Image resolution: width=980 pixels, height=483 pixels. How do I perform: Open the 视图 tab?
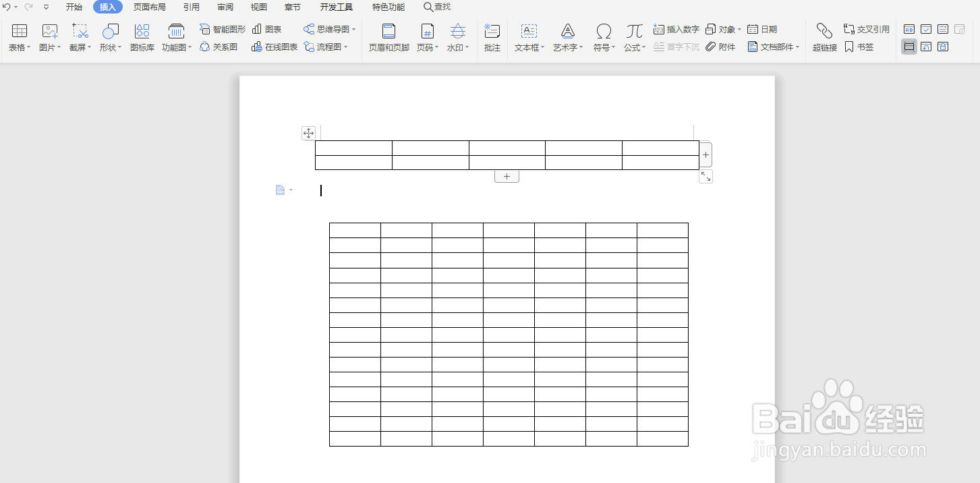(x=259, y=7)
